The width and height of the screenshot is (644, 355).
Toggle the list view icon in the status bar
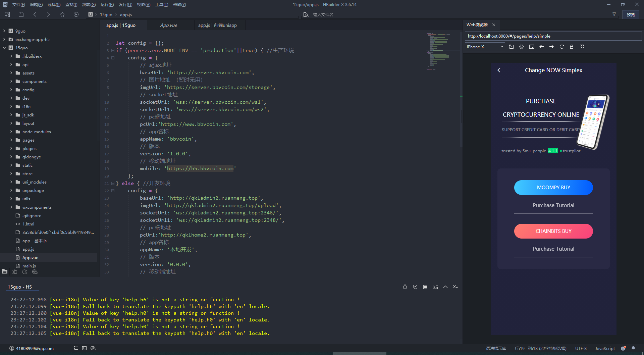(76, 348)
